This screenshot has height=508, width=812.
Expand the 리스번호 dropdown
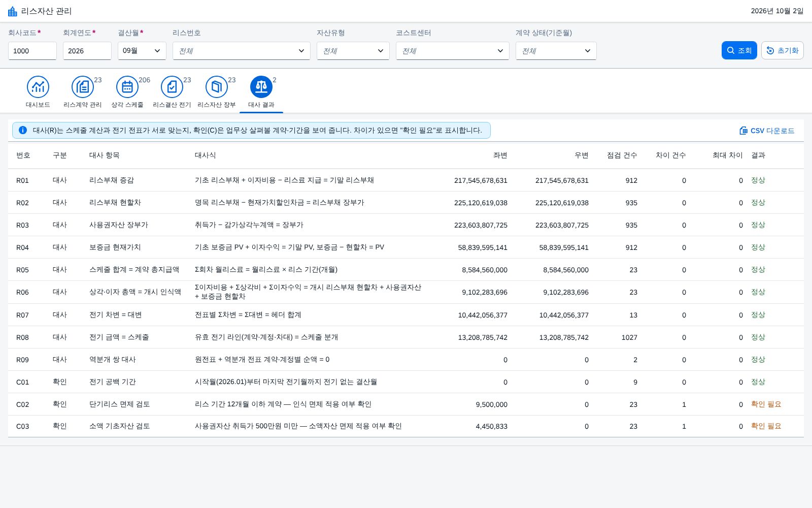coord(242,51)
